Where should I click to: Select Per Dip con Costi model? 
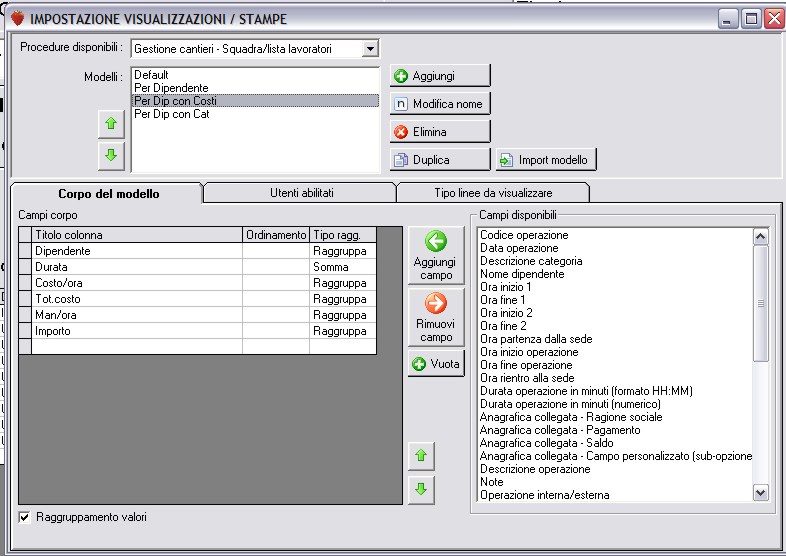[255, 101]
